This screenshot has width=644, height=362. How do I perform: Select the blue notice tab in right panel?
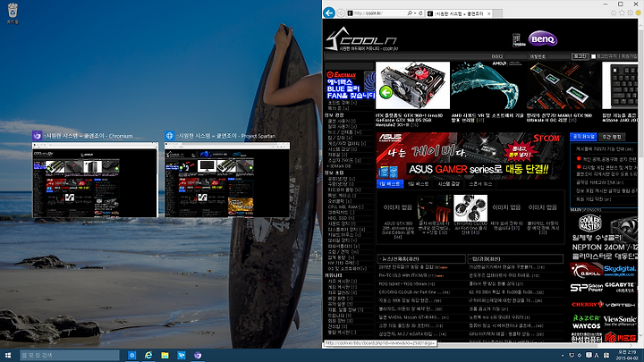coord(583,137)
